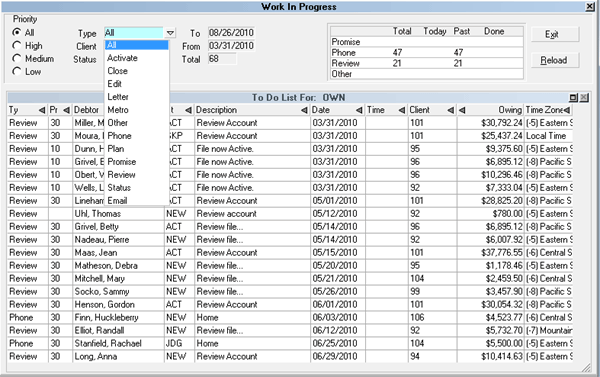
Task: Choose Plan in the Type list
Action: pyautogui.click(x=137, y=149)
